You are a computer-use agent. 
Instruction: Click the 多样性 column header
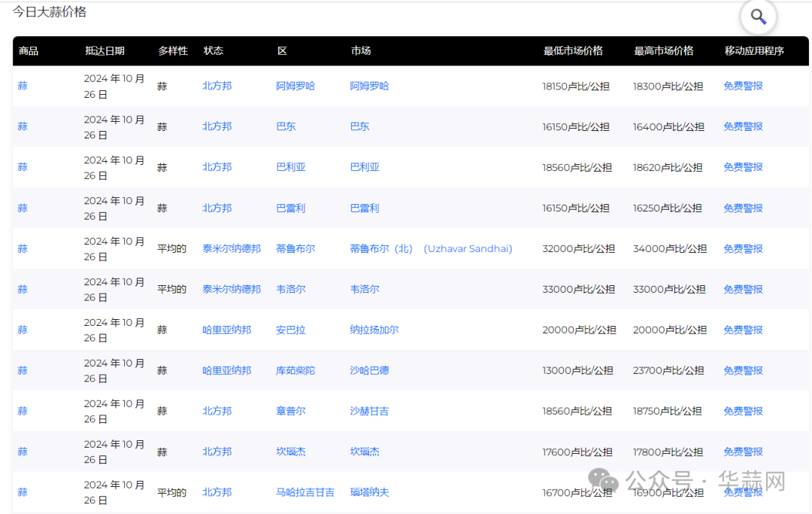coord(173,50)
